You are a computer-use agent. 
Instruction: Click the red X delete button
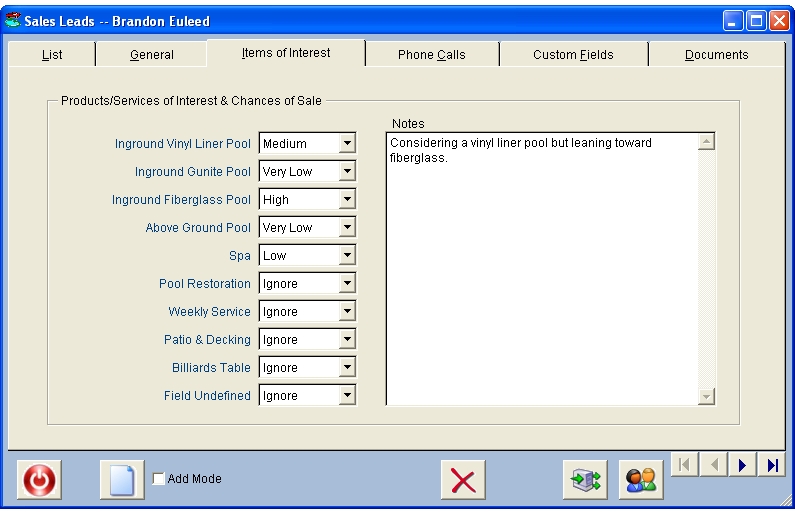[463, 480]
